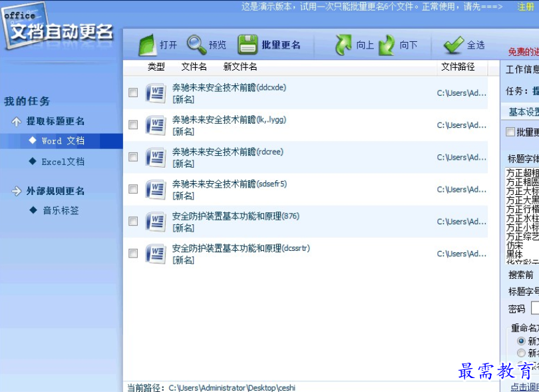Sort by the 文件名 column header
The width and height of the screenshot is (539, 392).
pyautogui.click(x=194, y=67)
